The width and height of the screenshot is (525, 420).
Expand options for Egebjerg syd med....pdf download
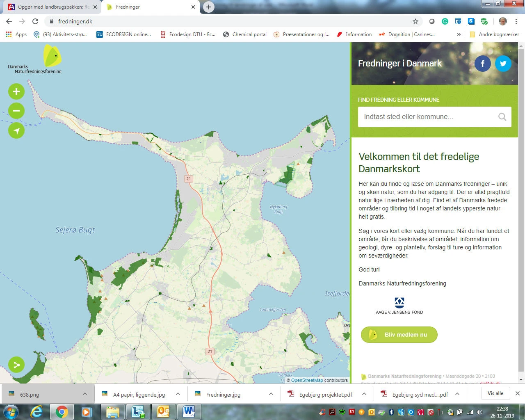[x=457, y=394]
